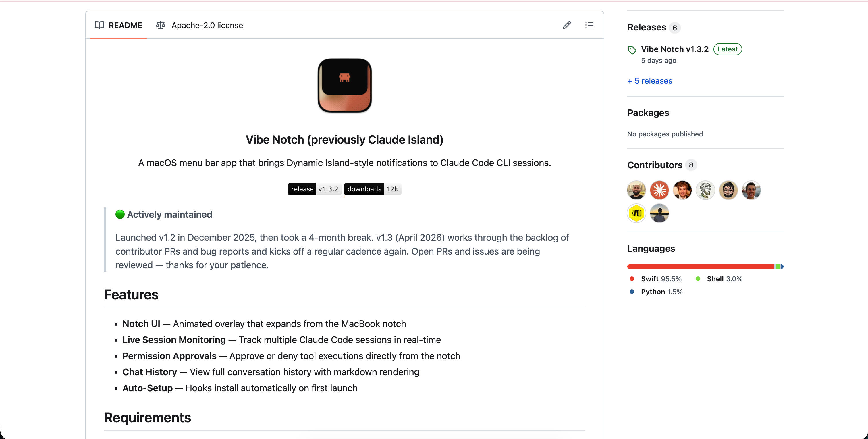The image size is (868, 439).
Task: Open the README outline list icon
Action: 589,25
